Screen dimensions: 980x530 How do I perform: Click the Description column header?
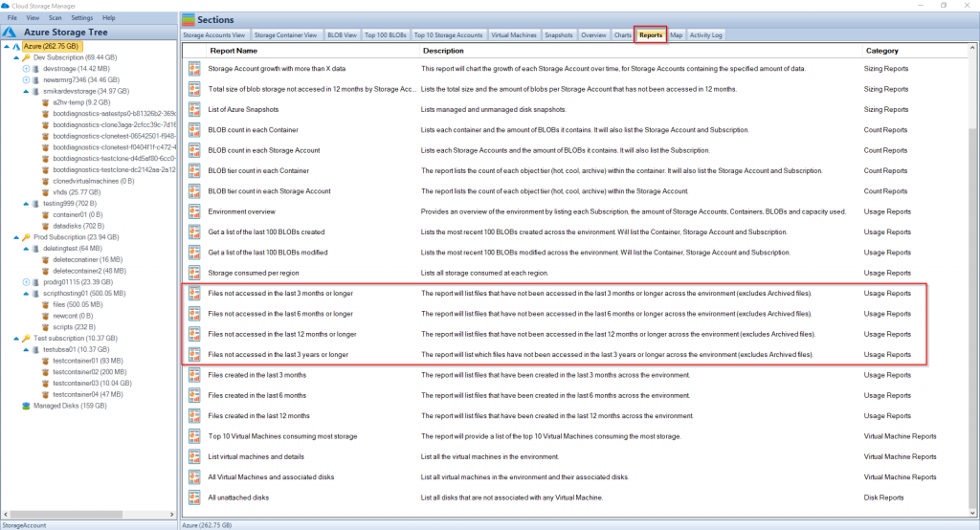443,51
